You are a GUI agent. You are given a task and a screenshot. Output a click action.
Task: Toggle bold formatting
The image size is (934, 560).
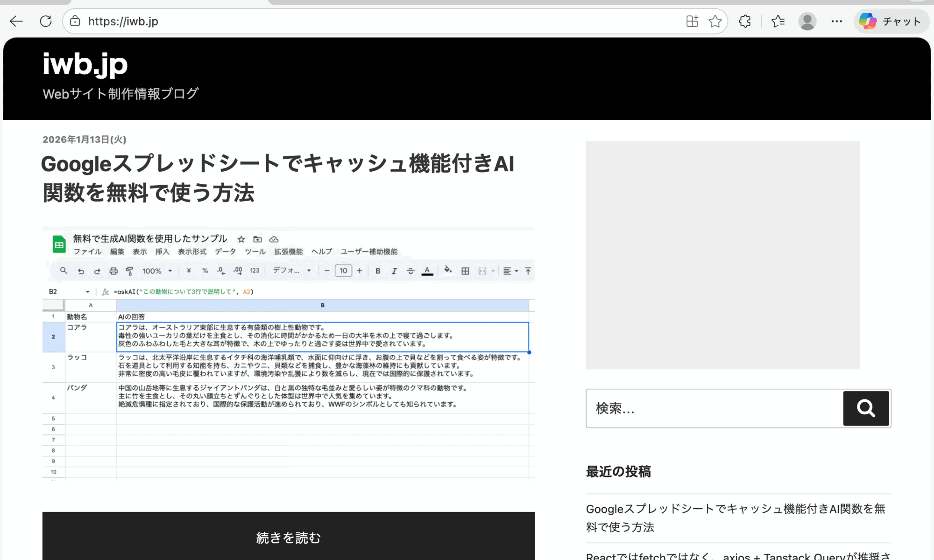point(378,271)
